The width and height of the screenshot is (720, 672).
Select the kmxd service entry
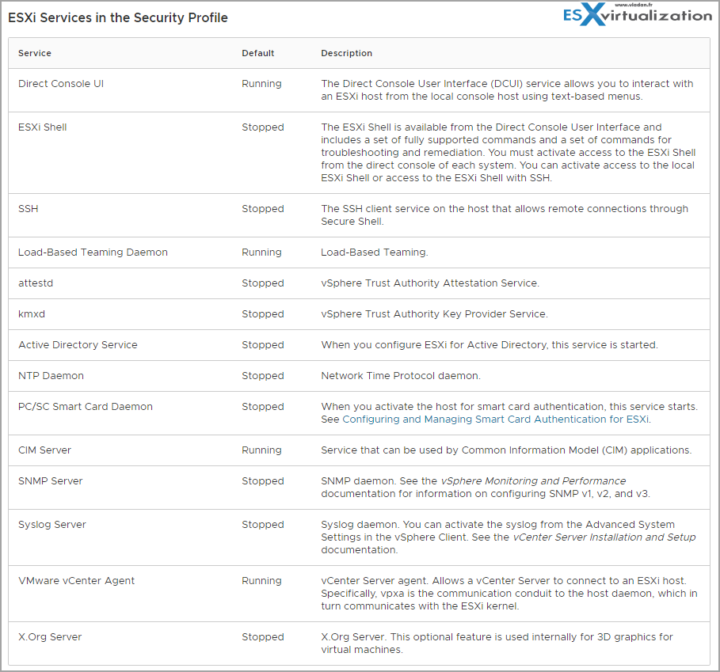point(32,314)
